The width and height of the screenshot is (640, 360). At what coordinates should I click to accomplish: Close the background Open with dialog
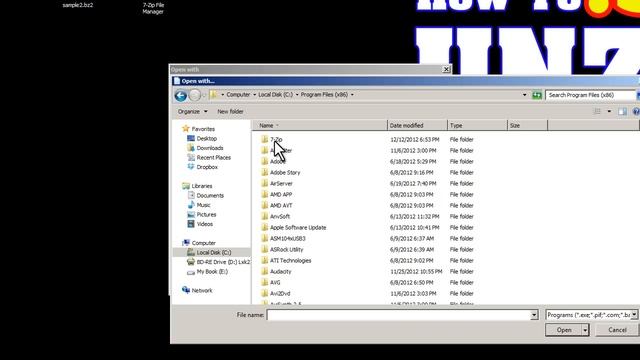tap(447, 69)
